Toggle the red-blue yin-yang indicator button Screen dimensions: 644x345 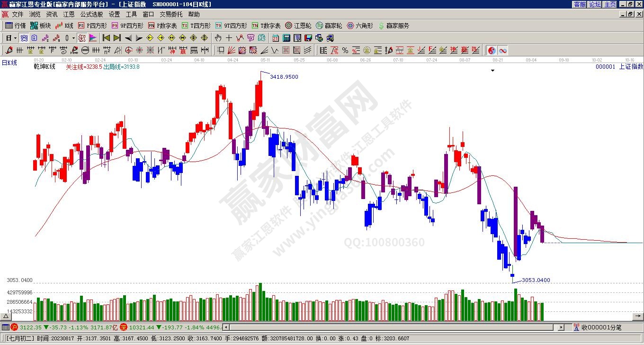click(x=492, y=50)
